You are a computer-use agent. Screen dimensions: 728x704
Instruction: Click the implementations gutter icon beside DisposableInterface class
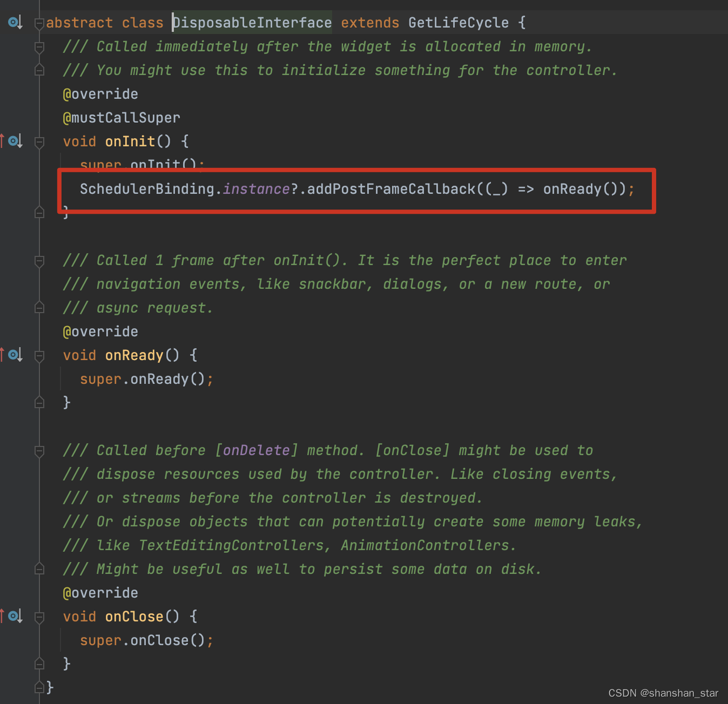click(x=15, y=23)
